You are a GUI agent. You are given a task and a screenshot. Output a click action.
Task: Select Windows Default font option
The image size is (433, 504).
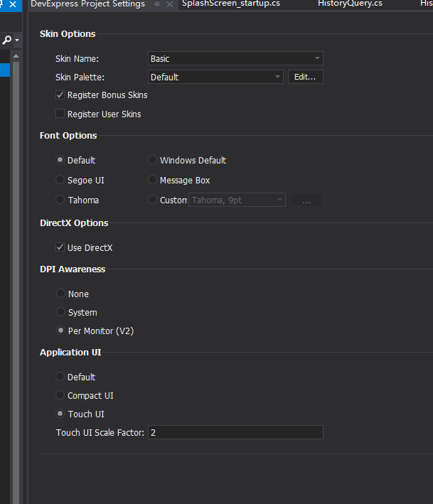pos(152,160)
